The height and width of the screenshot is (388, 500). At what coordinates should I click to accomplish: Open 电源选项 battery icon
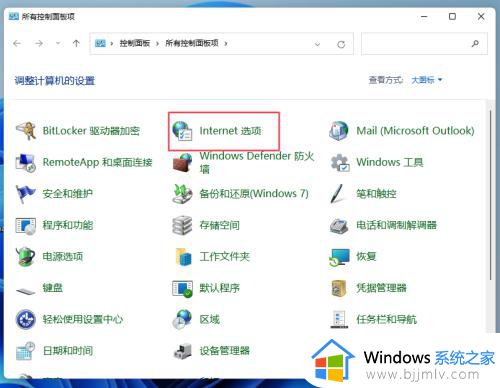(26, 257)
